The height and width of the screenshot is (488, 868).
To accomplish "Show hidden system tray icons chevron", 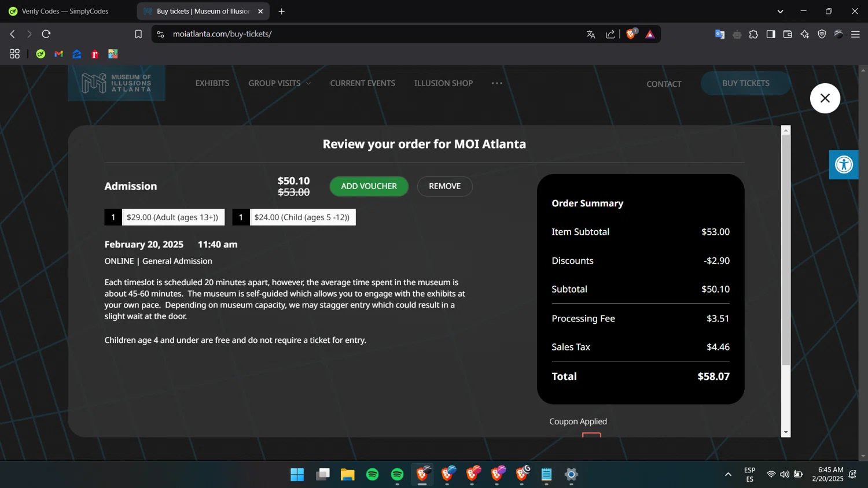I will tap(728, 475).
